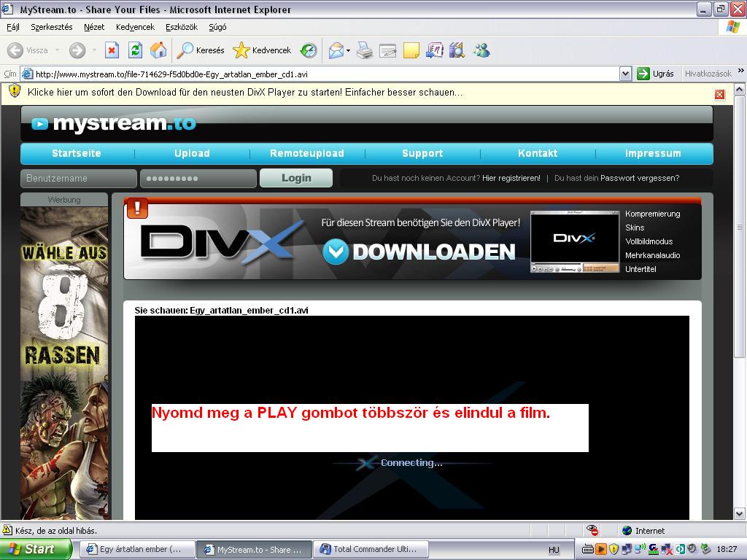Open the Impressum tab
747x560 pixels.
(653, 153)
